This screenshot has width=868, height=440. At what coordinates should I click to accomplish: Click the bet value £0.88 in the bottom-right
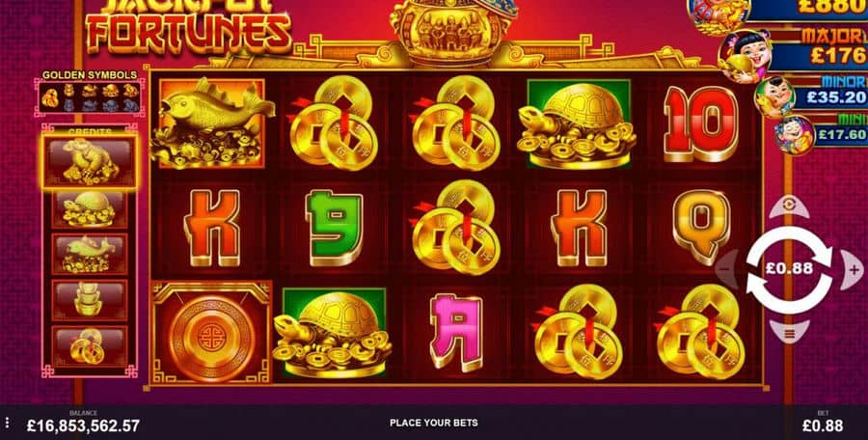tap(824, 426)
